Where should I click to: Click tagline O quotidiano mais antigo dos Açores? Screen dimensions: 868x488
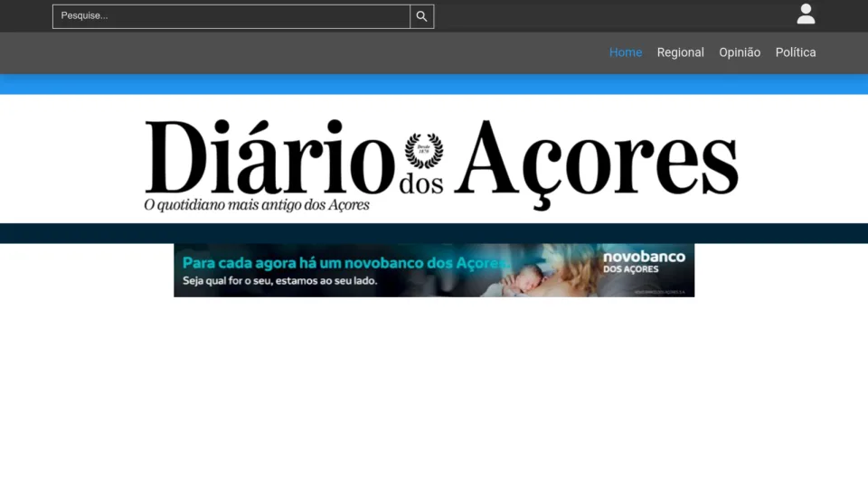(x=256, y=205)
